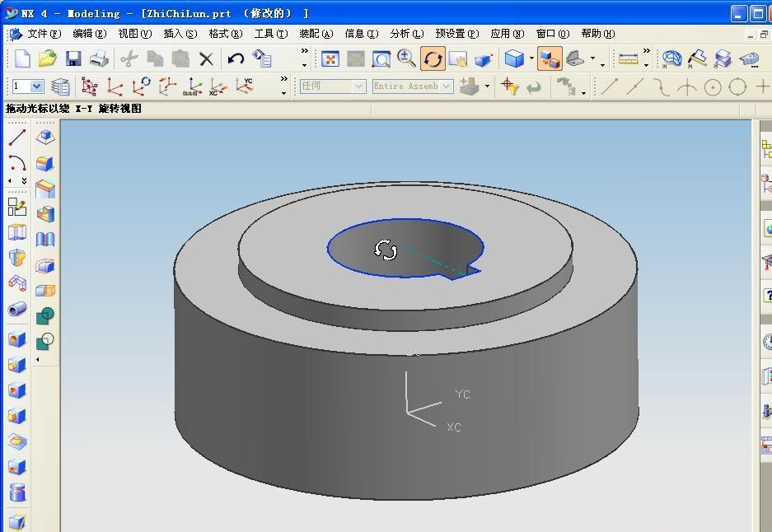Open the work layer number dropdown
The width and height of the screenshot is (772, 532).
37,86
